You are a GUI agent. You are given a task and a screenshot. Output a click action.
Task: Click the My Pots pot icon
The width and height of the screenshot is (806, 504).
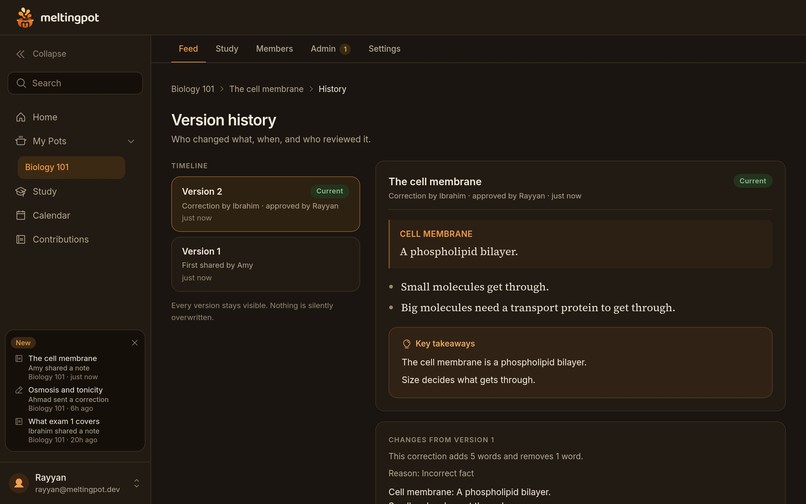click(21, 141)
